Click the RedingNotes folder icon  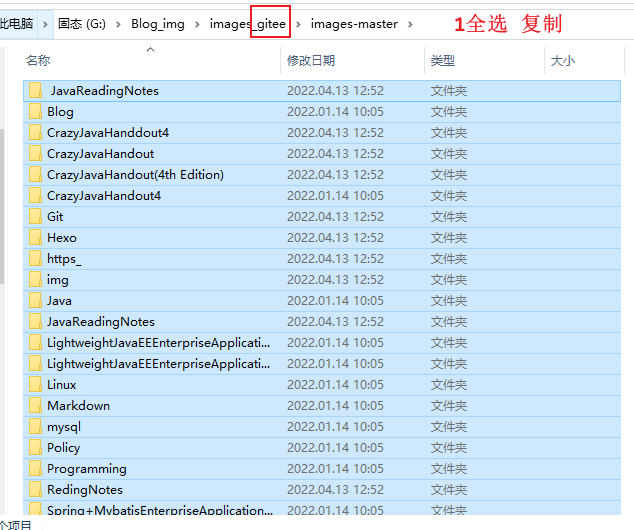[x=35, y=490]
